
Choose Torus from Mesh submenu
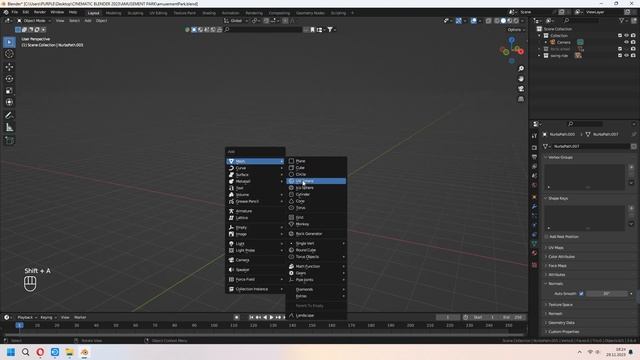tap(316, 208)
